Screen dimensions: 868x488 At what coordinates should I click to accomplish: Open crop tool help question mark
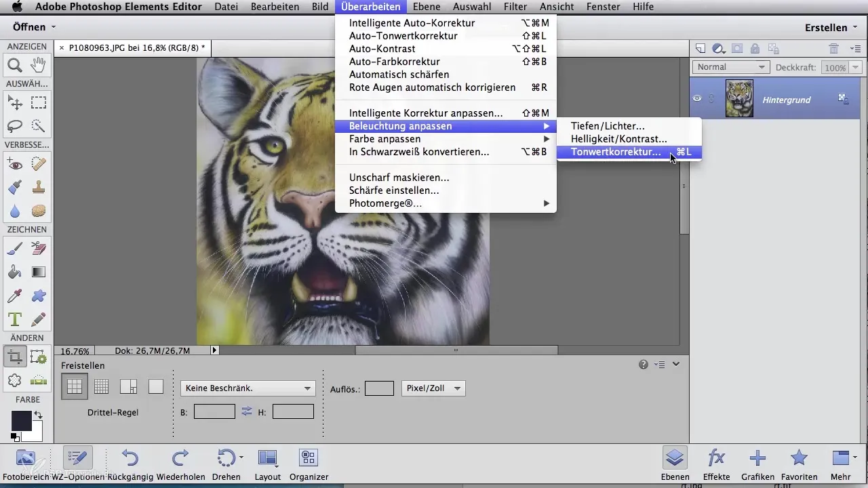[x=644, y=365]
